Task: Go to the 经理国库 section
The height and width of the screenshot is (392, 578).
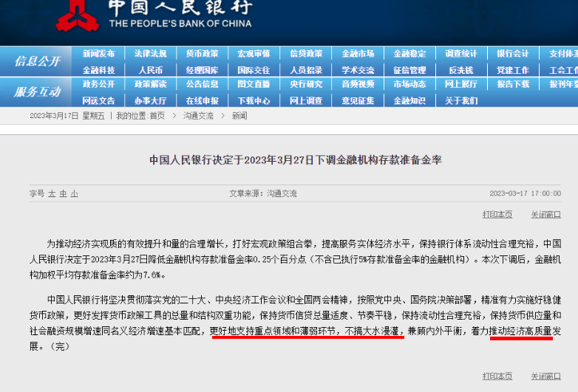Action: [x=202, y=70]
